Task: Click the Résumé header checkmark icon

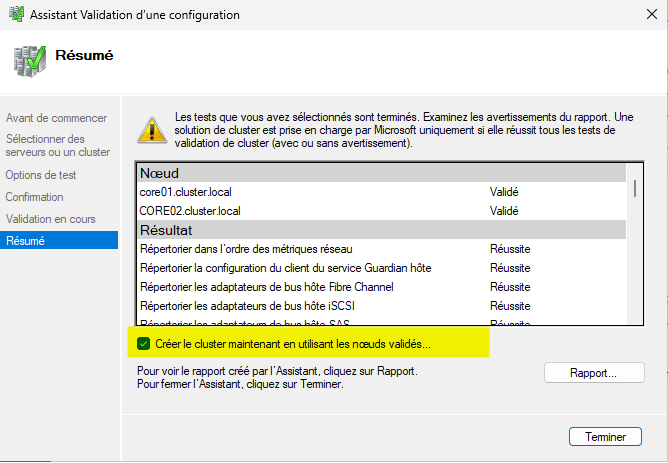Action: point(29,60)
